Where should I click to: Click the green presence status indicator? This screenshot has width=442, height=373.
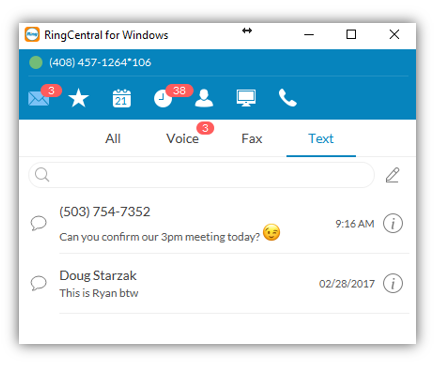click(36, 62)
